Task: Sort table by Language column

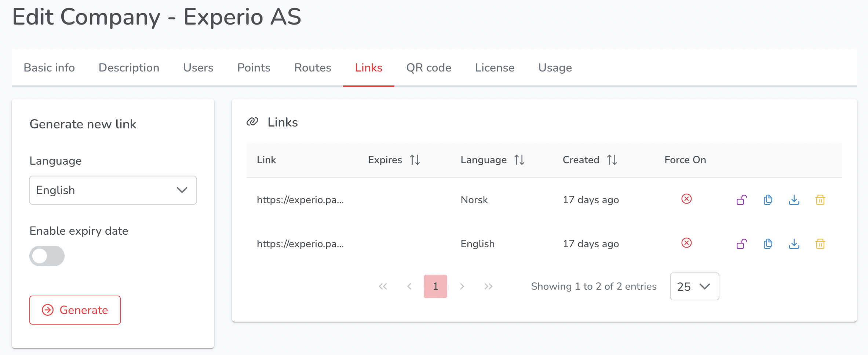Action: tap(519, 160)
